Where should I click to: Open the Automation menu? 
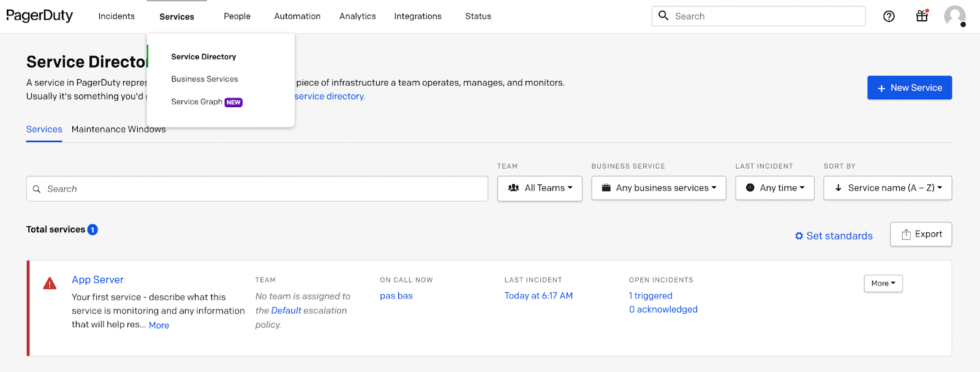click(x=297, y=17)
